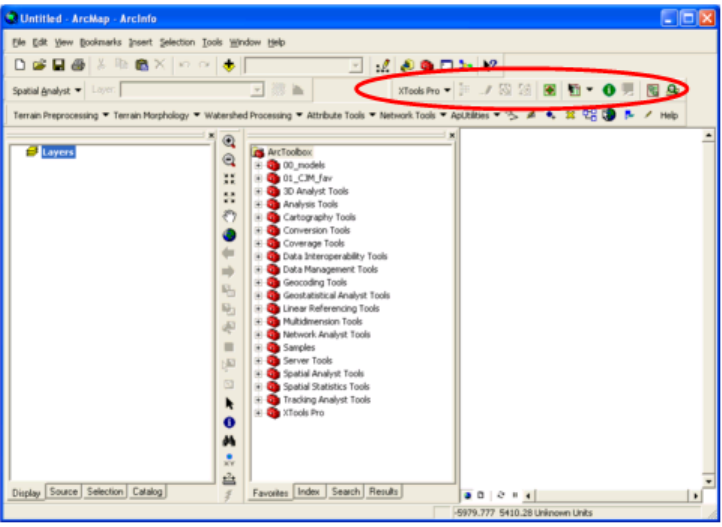This screenshot has width=722, height=527.
Task: Select the Layers data frame item
Action: tap(58, 152)
